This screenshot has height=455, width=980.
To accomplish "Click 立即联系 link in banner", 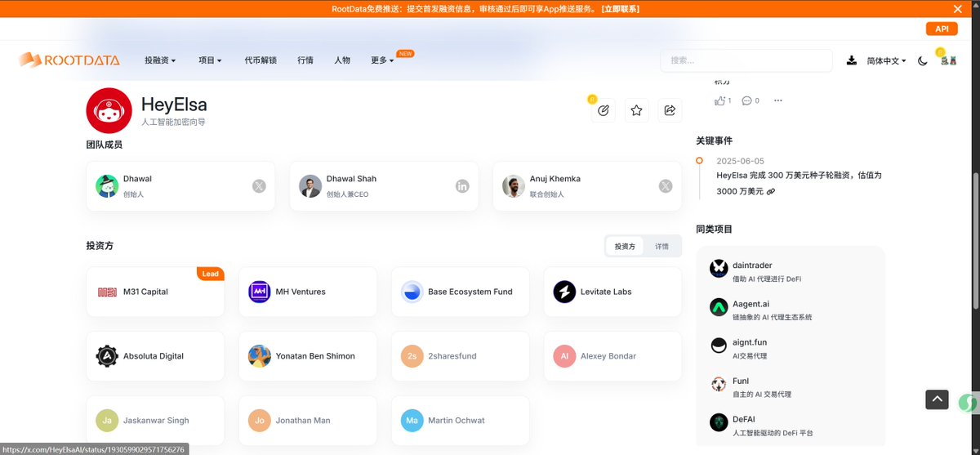I will (621, 9).
